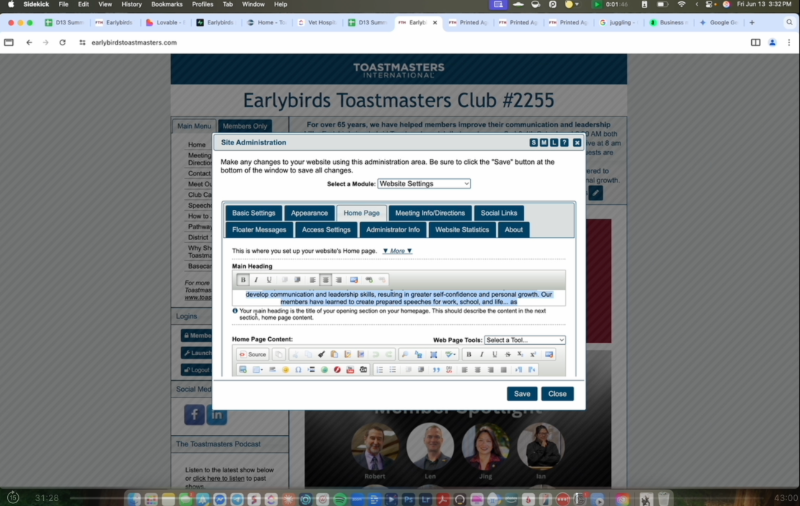The width and height of the screenshot is (800, 506).
Task: Click the paste-from-Word icon
Action: tap(361, 355)
